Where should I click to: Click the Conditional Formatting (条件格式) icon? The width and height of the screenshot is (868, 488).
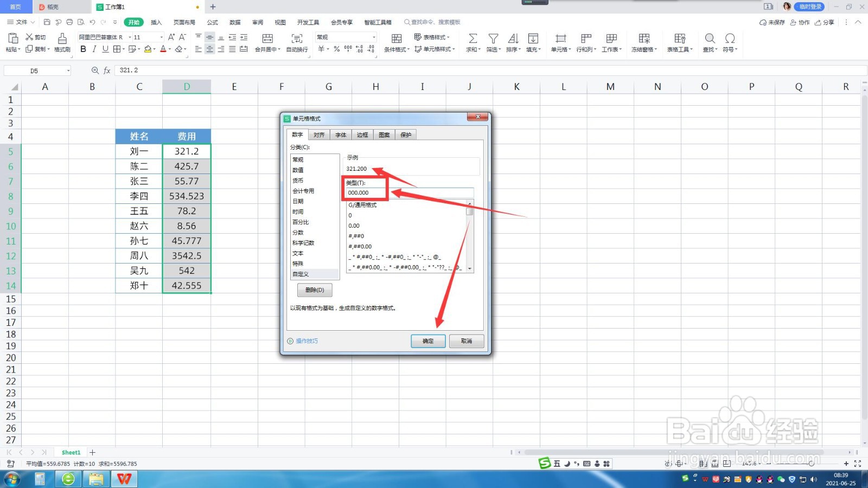pyautogui.click(x=397, y=38)
